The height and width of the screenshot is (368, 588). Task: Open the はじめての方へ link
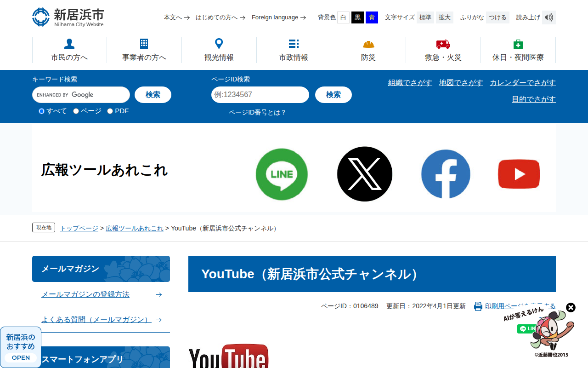(216, 17)
